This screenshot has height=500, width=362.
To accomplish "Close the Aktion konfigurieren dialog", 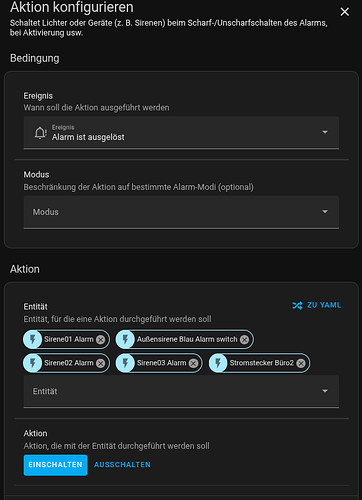I will tap(345, 12).
